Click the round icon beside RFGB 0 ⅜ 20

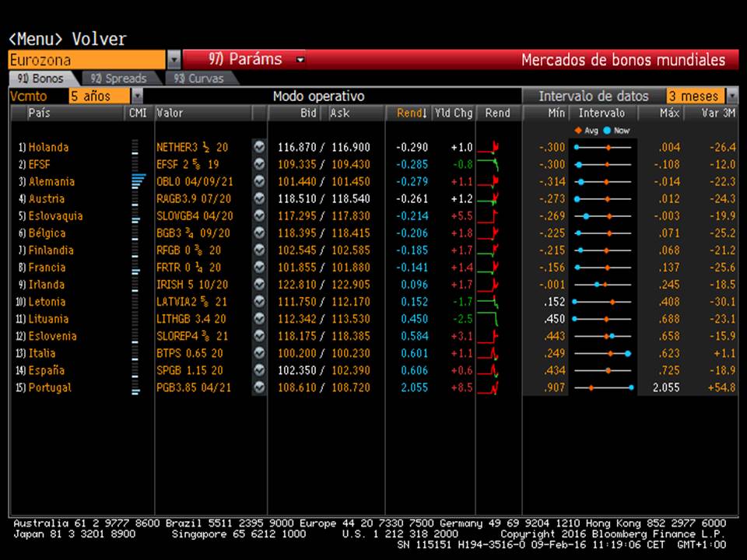[259, 250]
